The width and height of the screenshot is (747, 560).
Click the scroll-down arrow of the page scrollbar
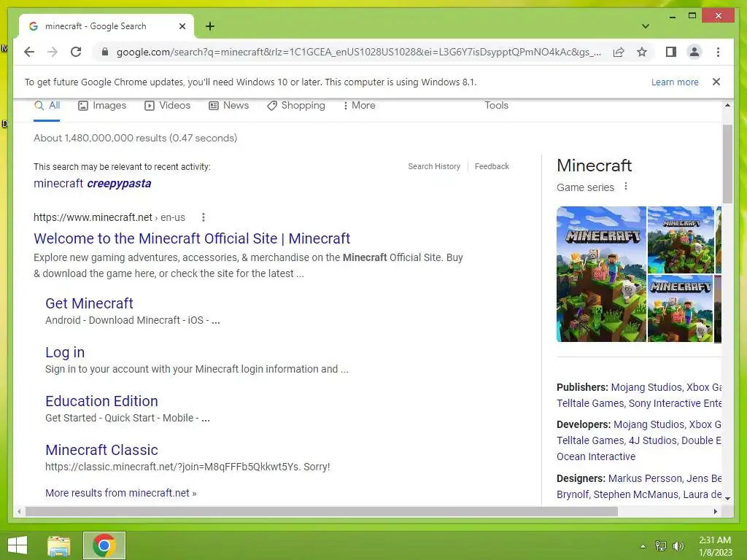click(727, 498)
